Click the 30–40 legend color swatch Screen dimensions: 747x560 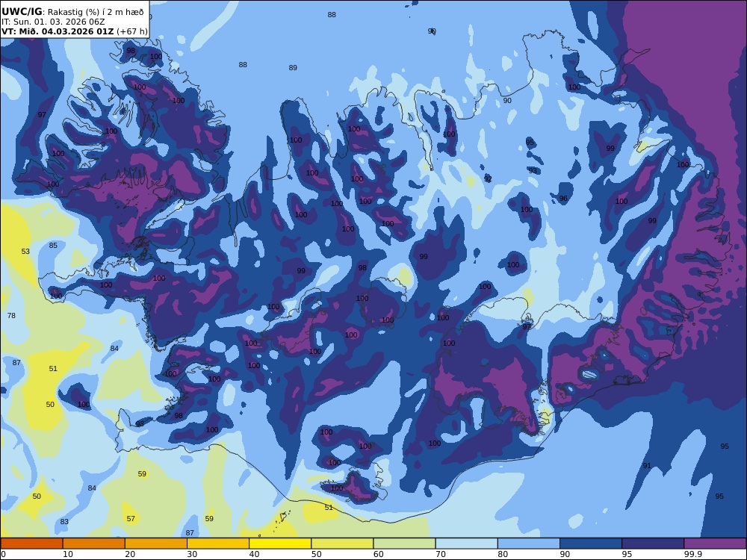tap(218, 544)
